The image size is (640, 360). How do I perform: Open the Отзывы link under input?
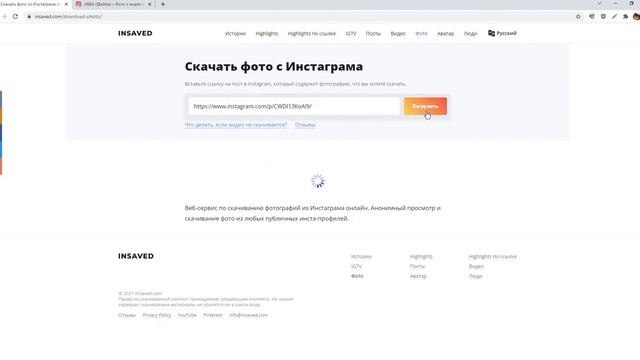[305, 124]
